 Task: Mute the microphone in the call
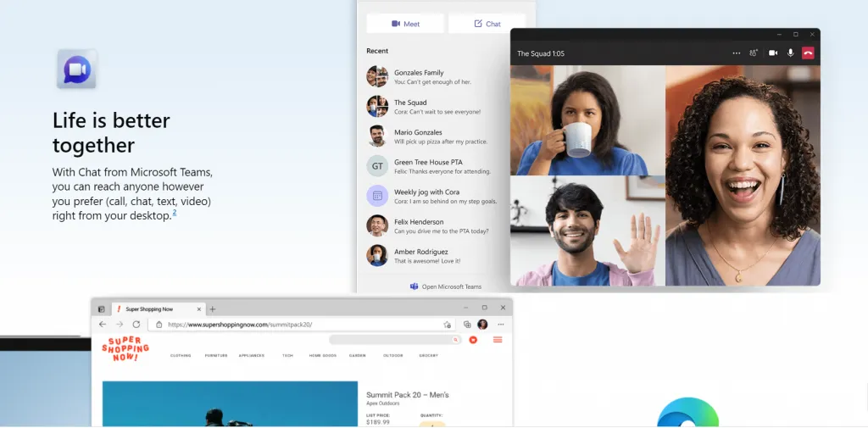(791, 53)
